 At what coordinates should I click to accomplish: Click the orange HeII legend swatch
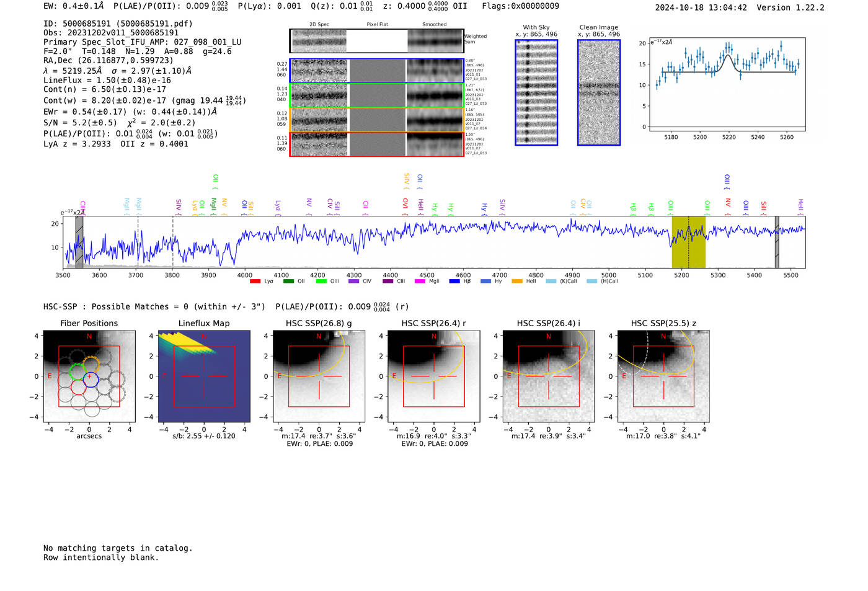click(517, 282)
